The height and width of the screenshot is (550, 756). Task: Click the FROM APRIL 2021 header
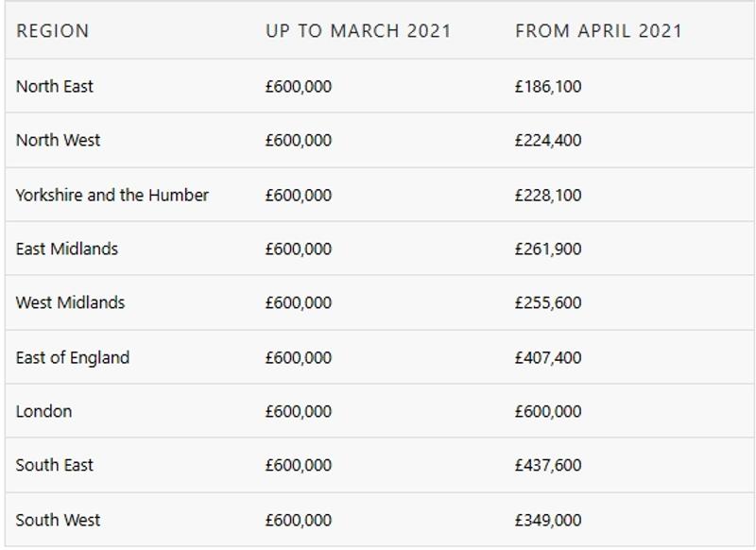click(598, 31)
